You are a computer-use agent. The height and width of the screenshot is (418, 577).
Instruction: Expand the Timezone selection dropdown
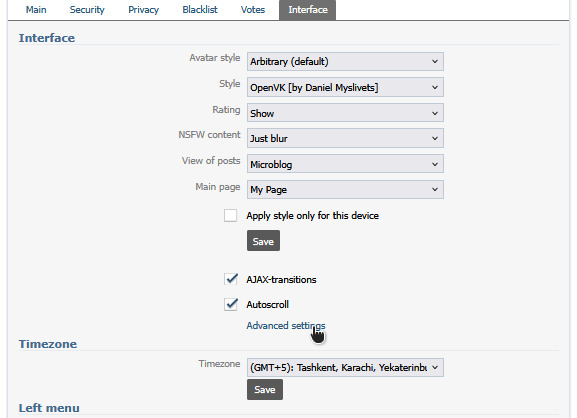click(x=345, y=368)
